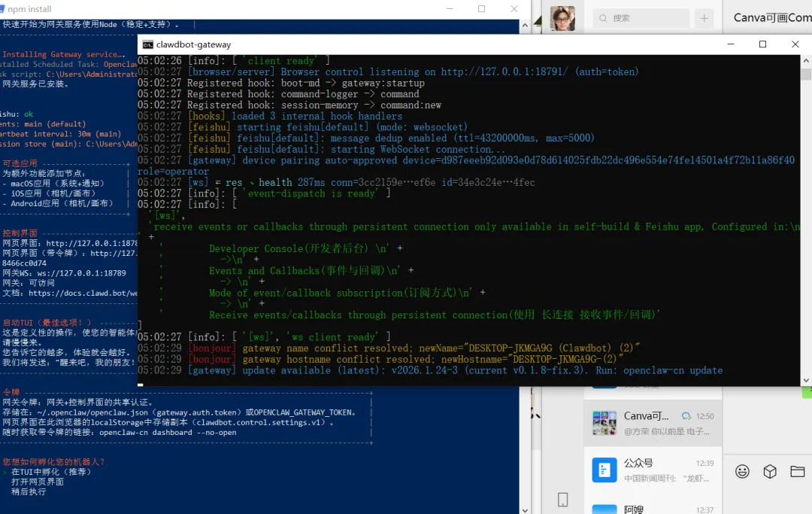Viewport: 812px width, 514px height.
Task: Click the '令牌' section heading
Action: point(11,392)
